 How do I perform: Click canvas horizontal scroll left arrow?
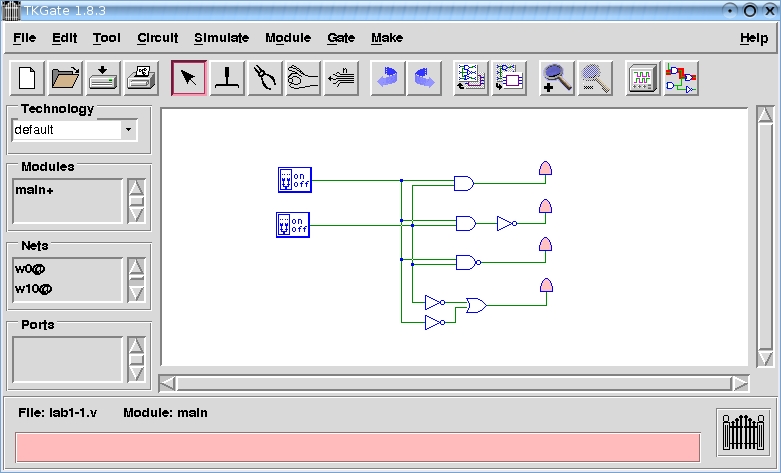pyautogui.click(x=168, y=383)
